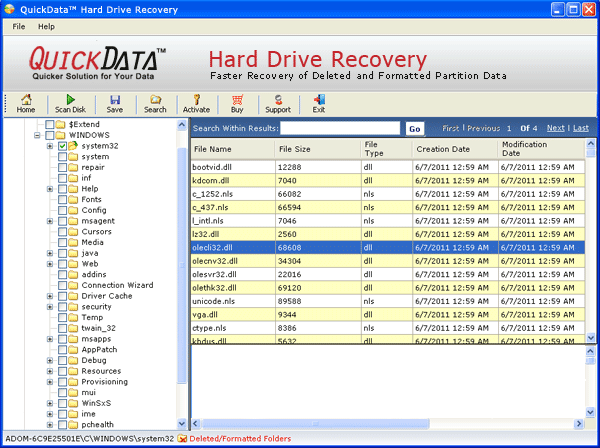The width and height of the screenshot is (600, 448).
Task: Enable the Config folder checkbox
Action: pos(63,210)
